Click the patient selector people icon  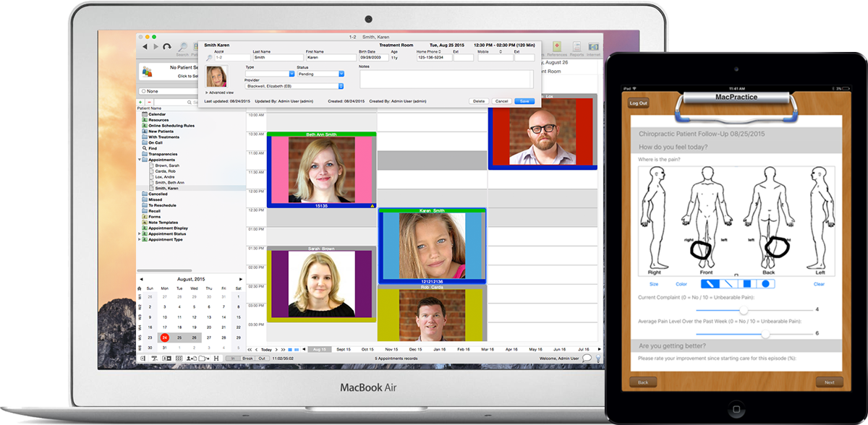[148, 72]
